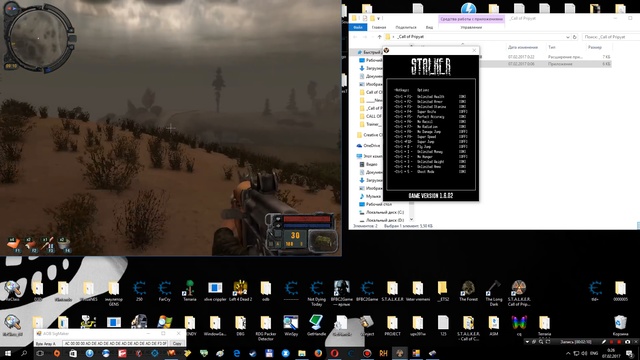
Task: Sort by Дата изменения column header
Action: (523, 47)
